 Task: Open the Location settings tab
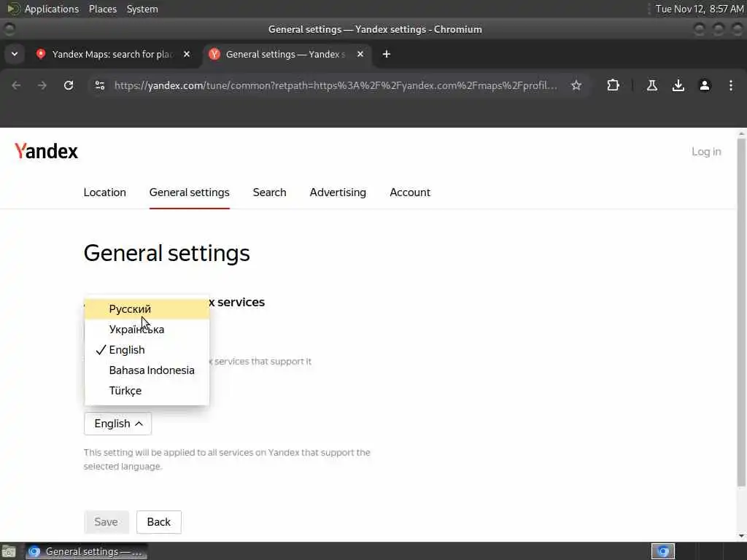(105, 192)
